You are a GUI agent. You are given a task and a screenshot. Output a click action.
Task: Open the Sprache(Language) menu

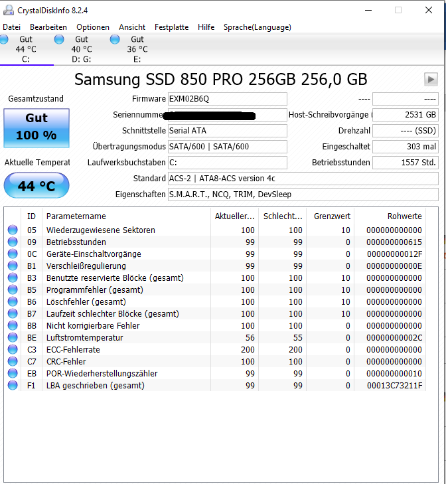pyautogui.click(x=258, y=27)
